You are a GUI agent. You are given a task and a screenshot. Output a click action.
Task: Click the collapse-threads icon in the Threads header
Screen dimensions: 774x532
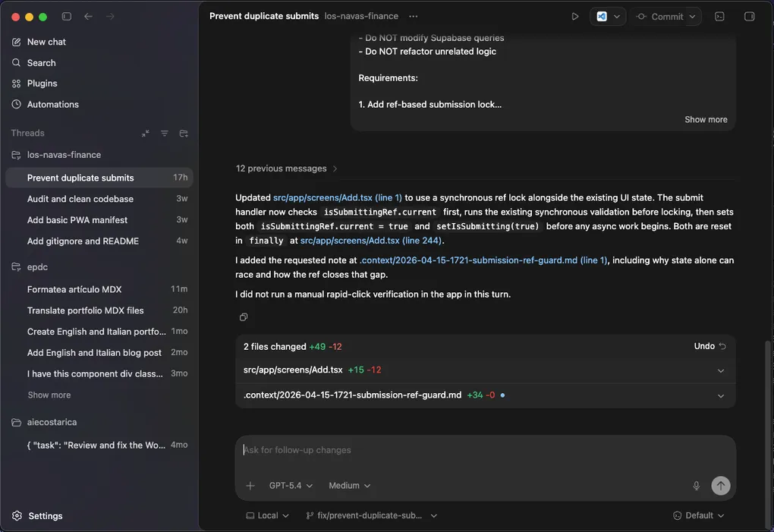[145, 133]
